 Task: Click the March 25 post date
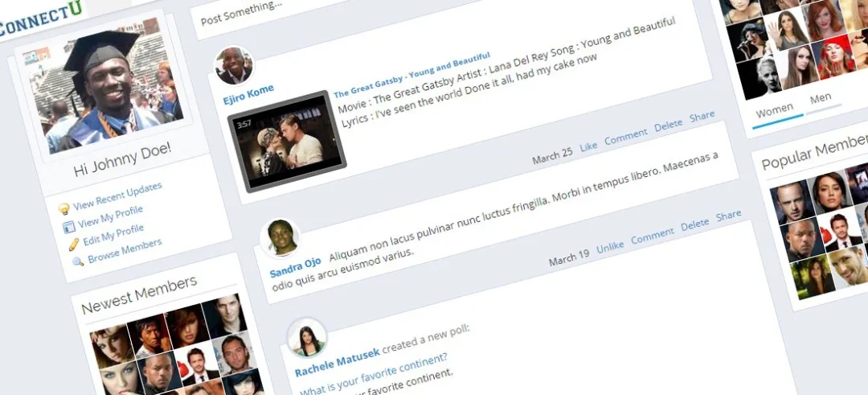[552, 157]
